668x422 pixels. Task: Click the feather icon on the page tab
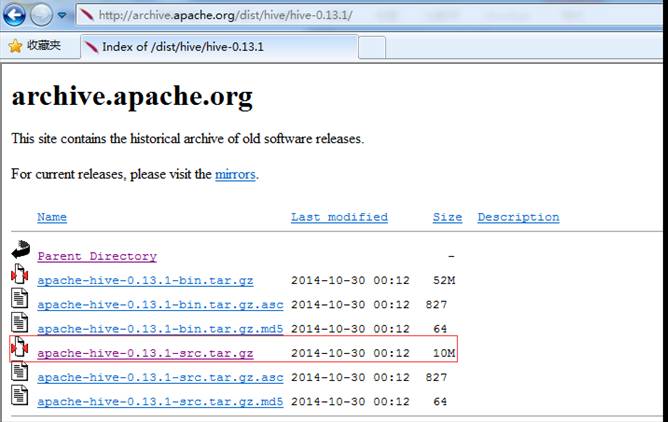coord(91,47)
